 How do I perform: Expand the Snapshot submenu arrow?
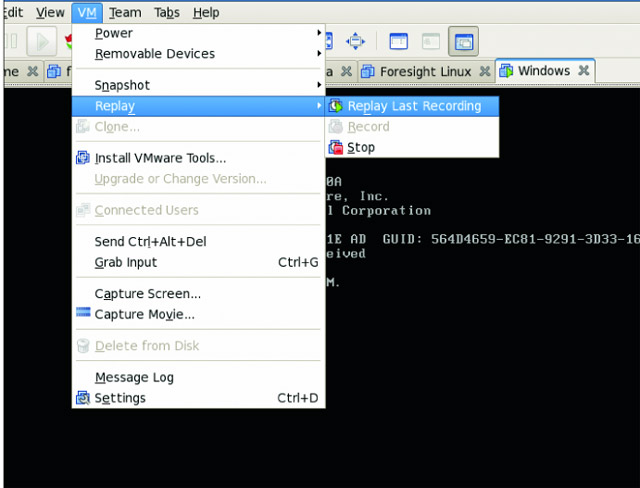(319, 85)
